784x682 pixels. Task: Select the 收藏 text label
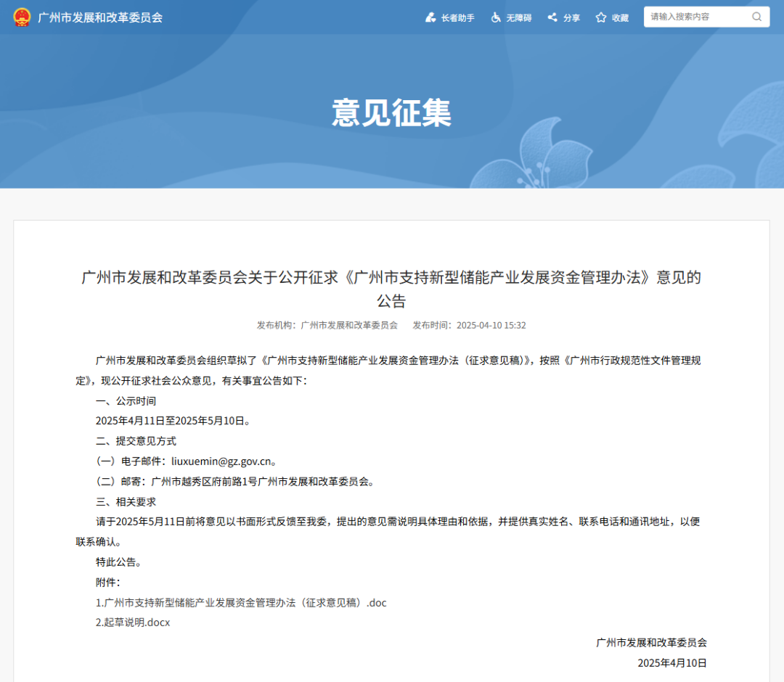click(620, 18)
